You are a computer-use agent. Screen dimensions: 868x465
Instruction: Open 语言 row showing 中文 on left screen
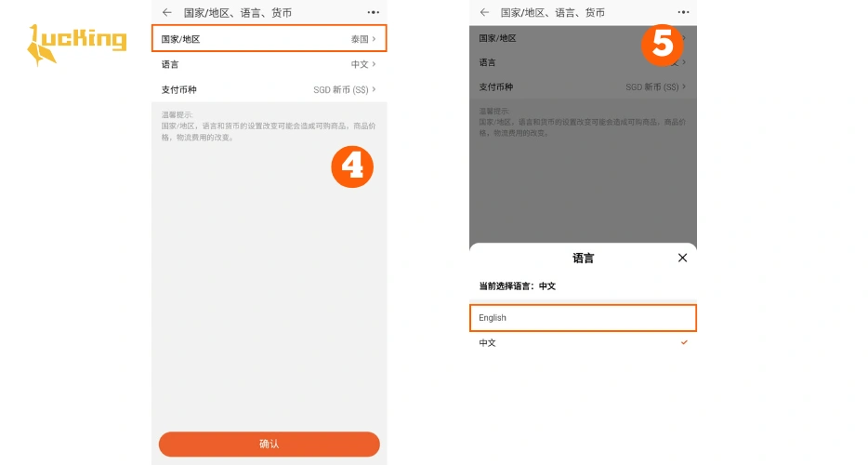point(269,64)
